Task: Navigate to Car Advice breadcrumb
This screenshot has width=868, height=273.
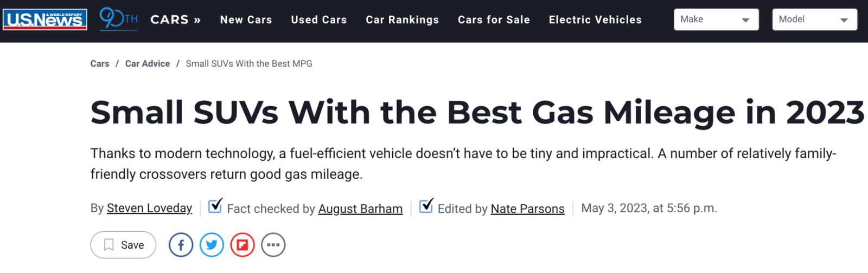Action: (x=148, y=64)
